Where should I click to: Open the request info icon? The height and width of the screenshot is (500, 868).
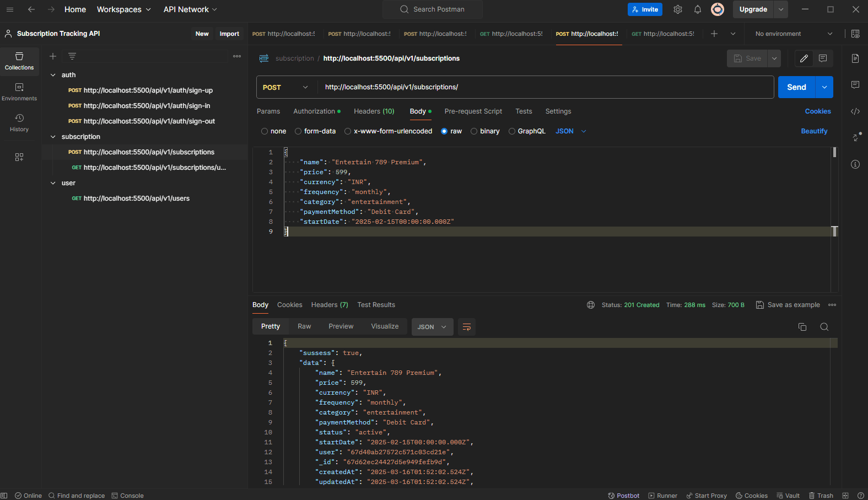855,164
